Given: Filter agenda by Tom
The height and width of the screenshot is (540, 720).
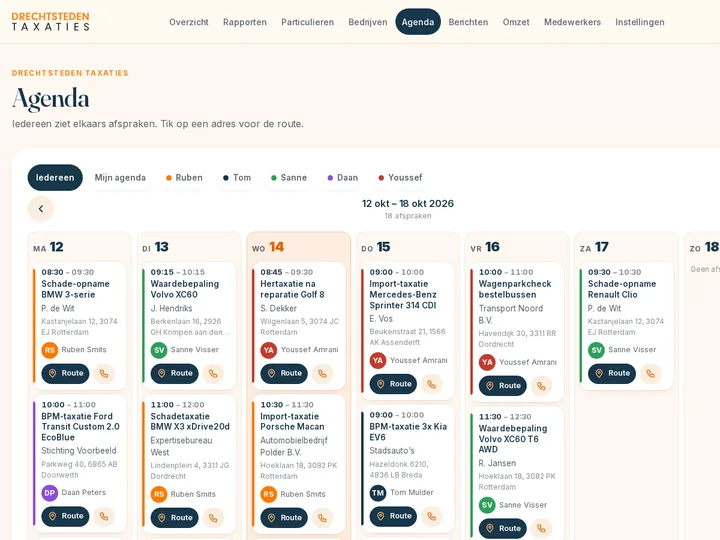Looking at the screenshot, I should click(x=237, y=178).
